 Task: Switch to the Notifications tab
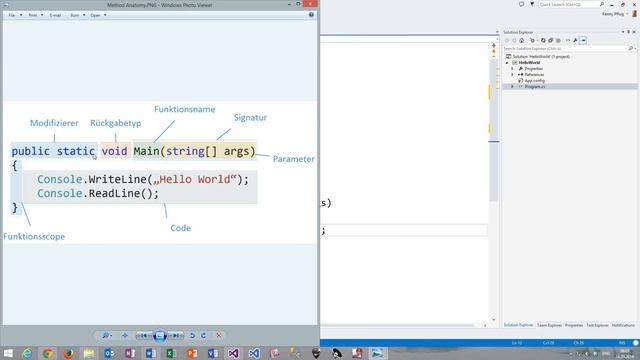tap(623, 325)
